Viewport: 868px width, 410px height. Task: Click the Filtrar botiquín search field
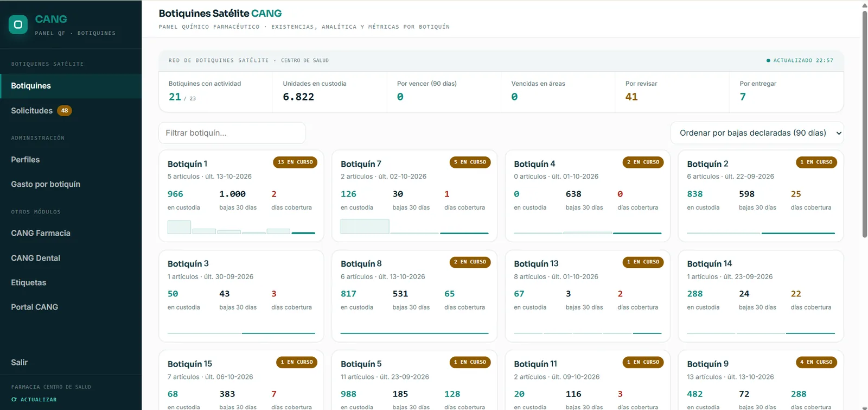[x=232, y=133]
